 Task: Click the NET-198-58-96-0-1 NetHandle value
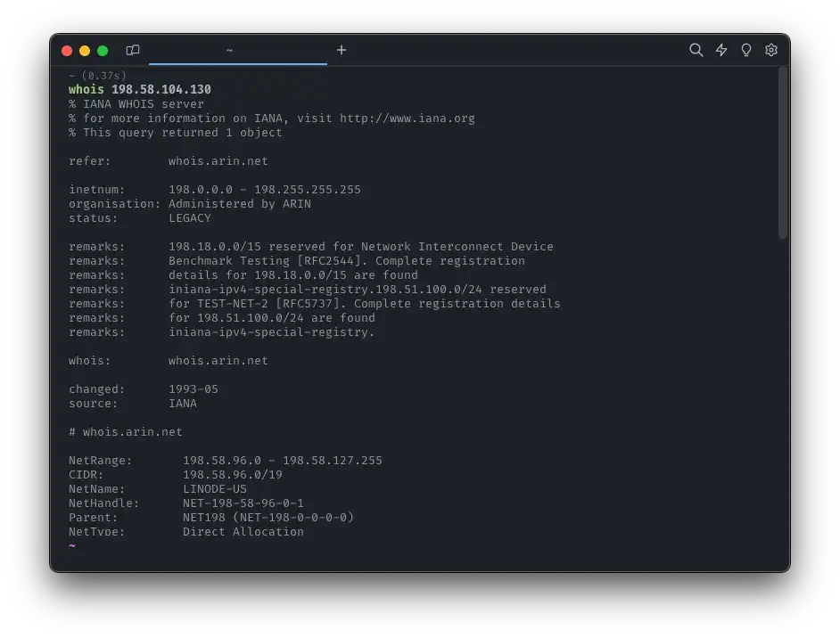coord(243,503)
